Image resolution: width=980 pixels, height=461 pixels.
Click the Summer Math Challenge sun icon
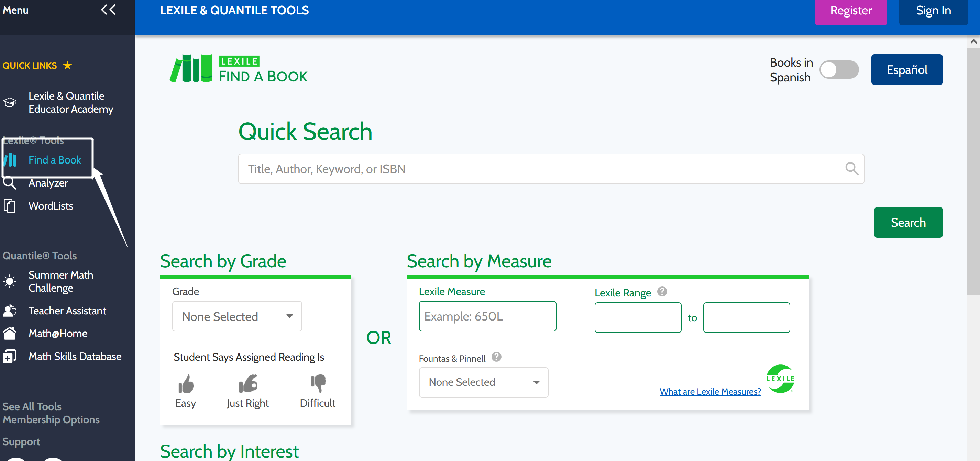pos(10,281)
